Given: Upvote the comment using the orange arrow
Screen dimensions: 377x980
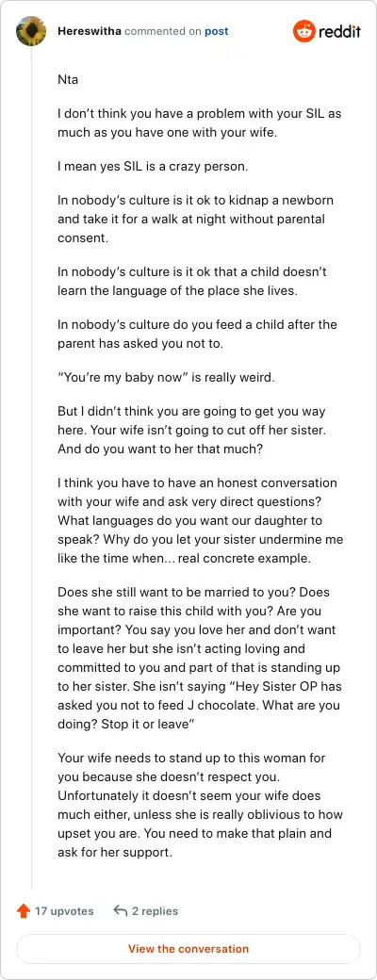Looking at the screenshot, I should [x=24, y=911].
